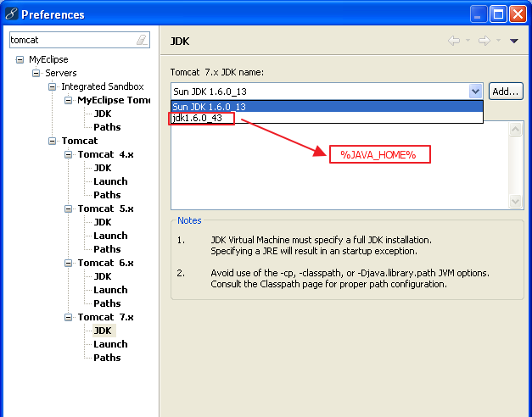
Task: Collapse the MyEclipse Tomcat node
Action: click(68, 100)
